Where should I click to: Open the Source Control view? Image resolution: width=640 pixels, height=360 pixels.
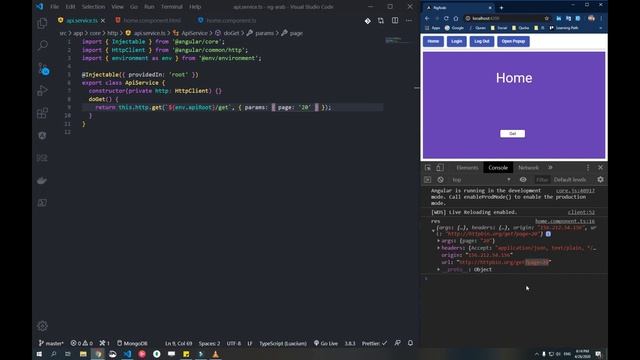[43, 69]
